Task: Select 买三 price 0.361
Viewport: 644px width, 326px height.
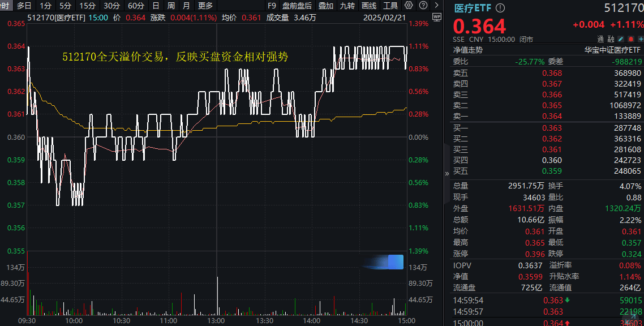Action: coord(552,149)
